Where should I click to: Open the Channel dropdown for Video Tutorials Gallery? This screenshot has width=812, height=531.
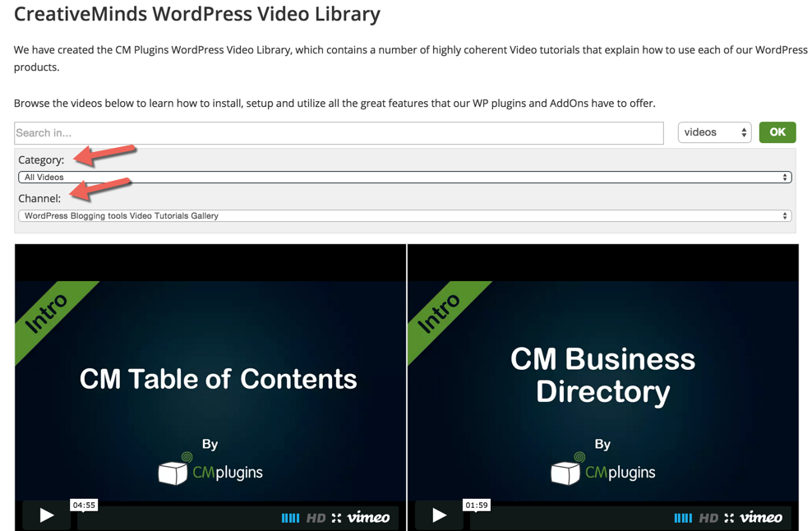405,215
